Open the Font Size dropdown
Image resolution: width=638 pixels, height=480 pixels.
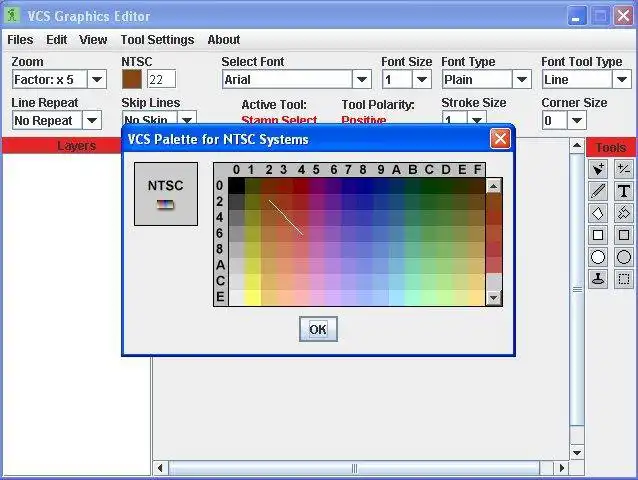(x=422, y=79)
